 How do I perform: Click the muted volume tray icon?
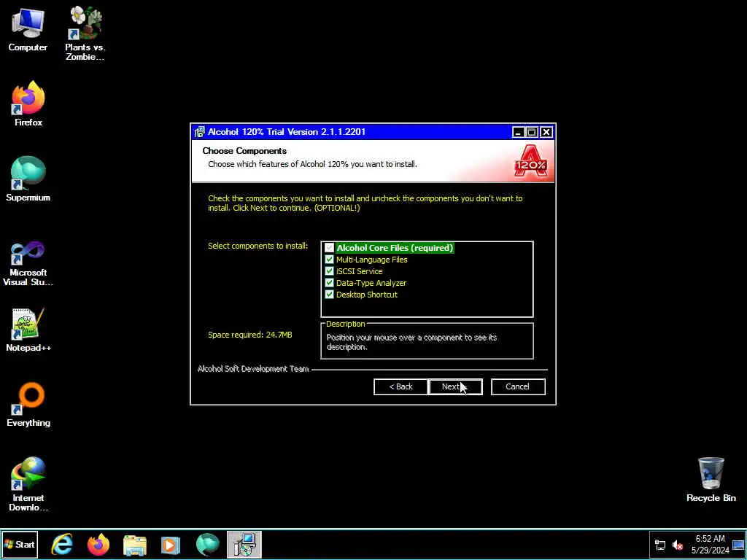pyautogui.click(x=677, y=545)
